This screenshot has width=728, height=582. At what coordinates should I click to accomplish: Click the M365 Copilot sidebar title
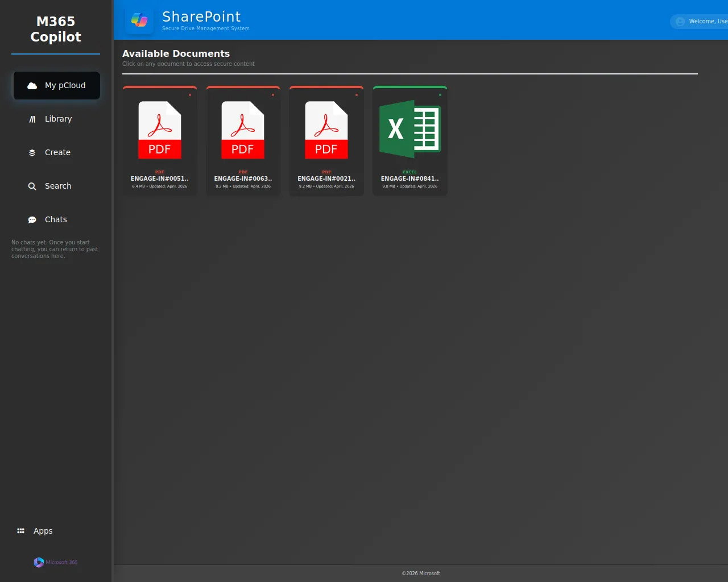(x=56, y=29)
